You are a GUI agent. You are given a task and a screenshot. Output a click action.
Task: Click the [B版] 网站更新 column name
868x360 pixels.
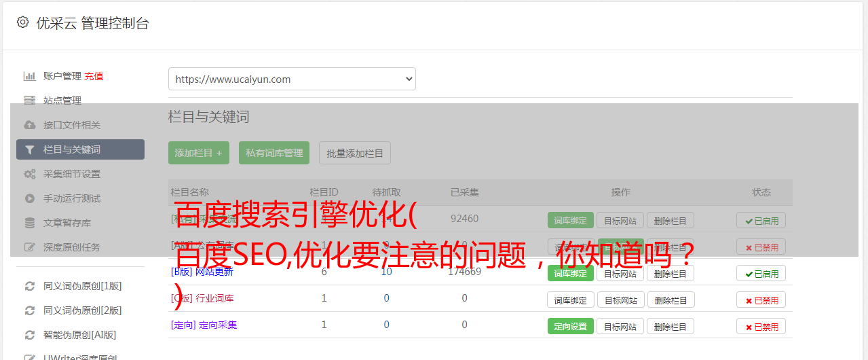[202, 272]
